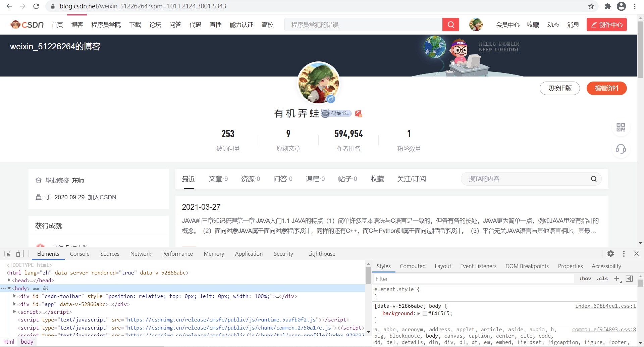Image resolution: width=644 pixels, height=347 pixels.
Task: Toggle the :hov element state button
Action: click(x=585, y=279)
